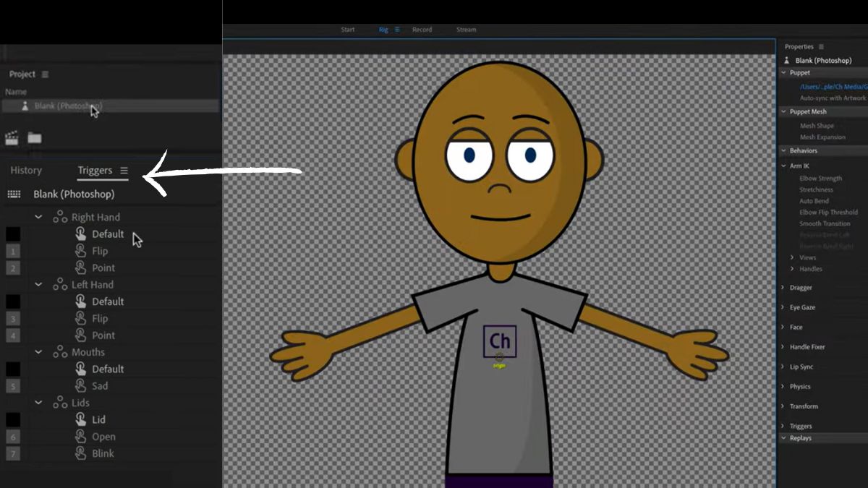Viewport: 868px width, 488px height.
Task: Collapse the Replays section
Action: coord(784,438)
